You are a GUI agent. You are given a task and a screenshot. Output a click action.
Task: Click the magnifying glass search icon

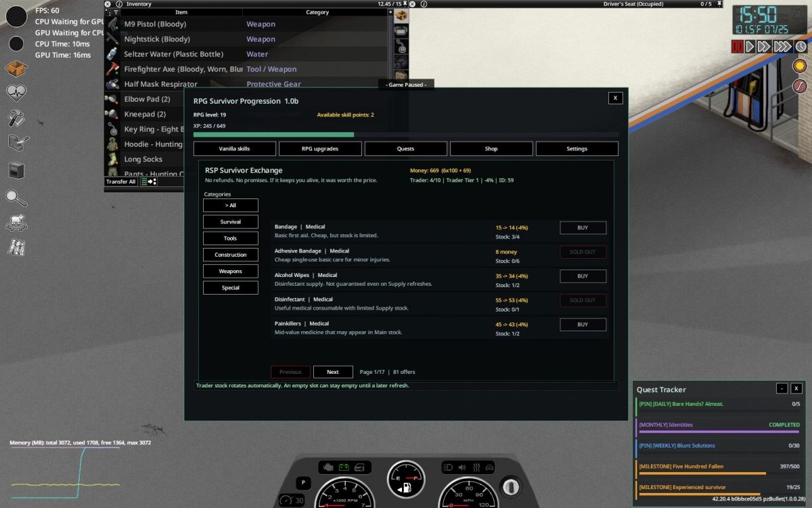[x=16, y=196]
